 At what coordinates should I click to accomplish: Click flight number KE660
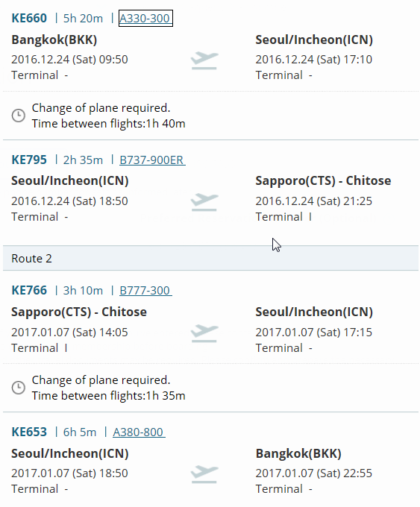pyautogui.click(x=29, y=18)
